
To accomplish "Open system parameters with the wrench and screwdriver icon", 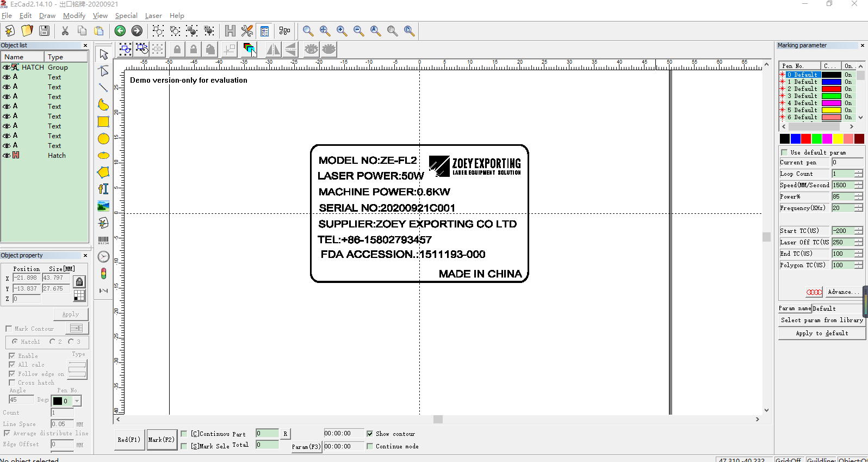I will coord(247,31).
